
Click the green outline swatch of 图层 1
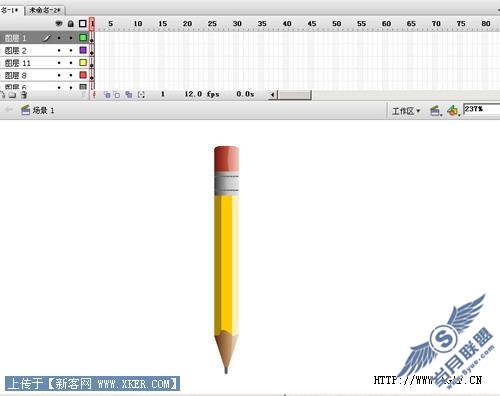click(83, 38)
